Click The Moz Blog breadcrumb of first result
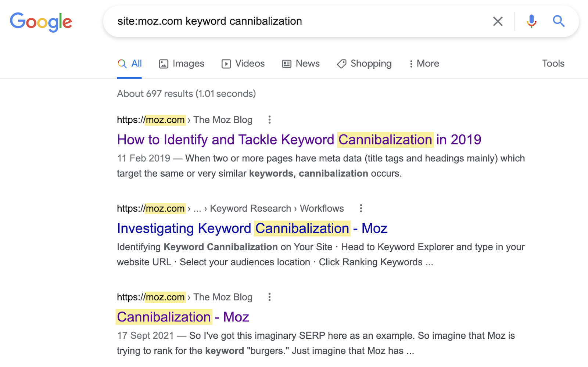 click(223, 120)
